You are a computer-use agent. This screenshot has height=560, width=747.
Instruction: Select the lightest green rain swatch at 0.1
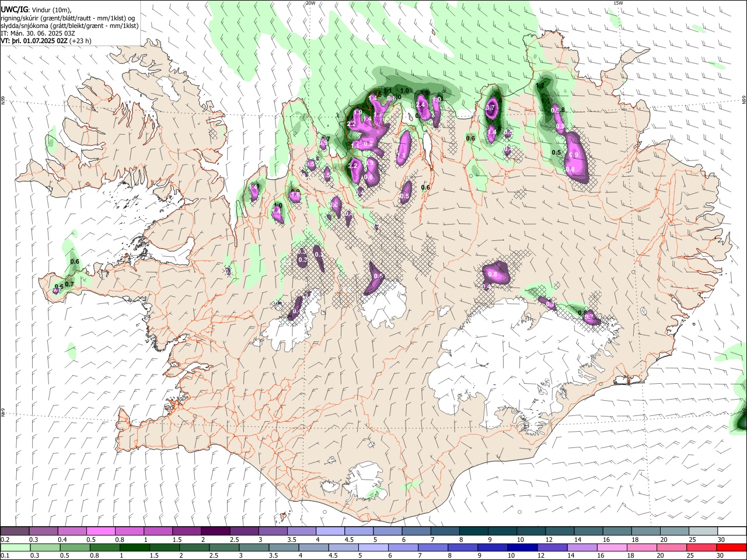pyautogui.click(x=15, y=547)
